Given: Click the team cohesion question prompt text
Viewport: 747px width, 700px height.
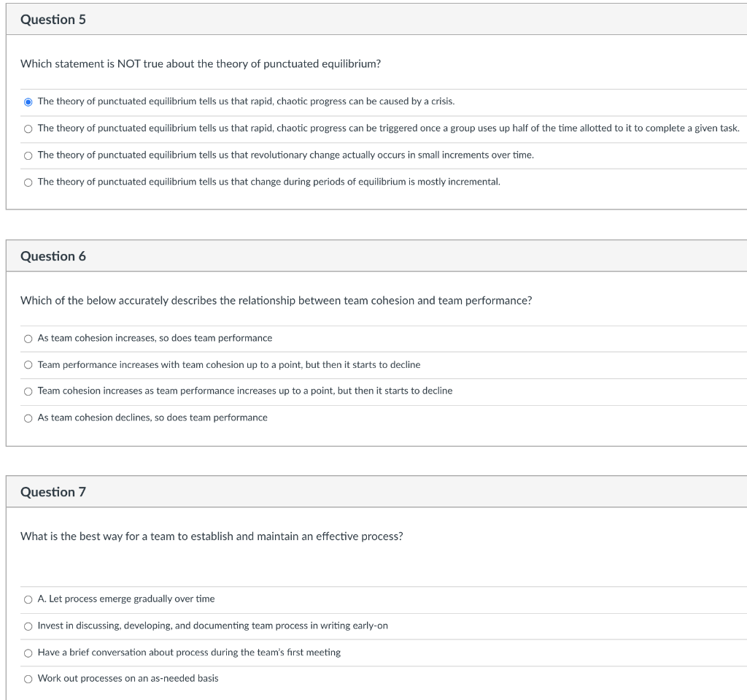Looking at the screenshot, I should point(276,301).
